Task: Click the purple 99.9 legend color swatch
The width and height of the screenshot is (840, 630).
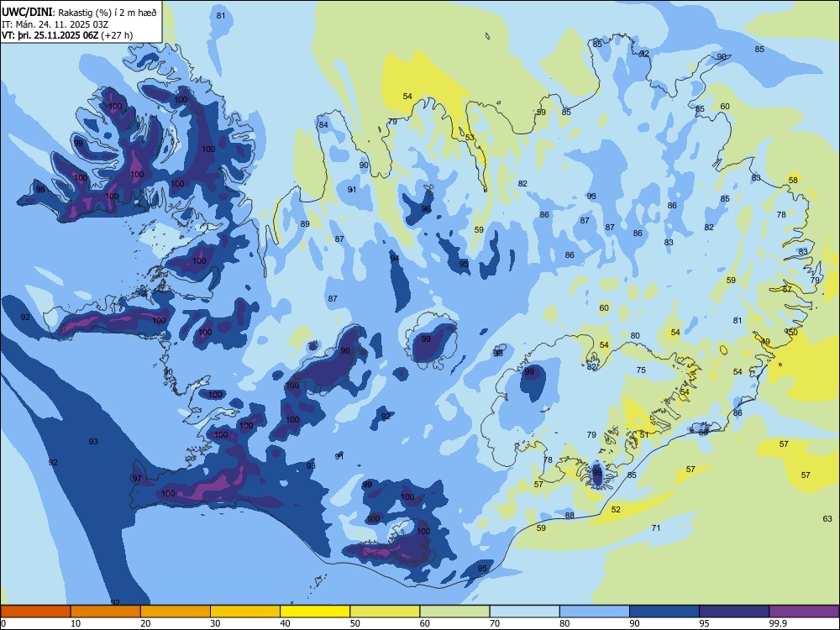Action: (804, 612)
